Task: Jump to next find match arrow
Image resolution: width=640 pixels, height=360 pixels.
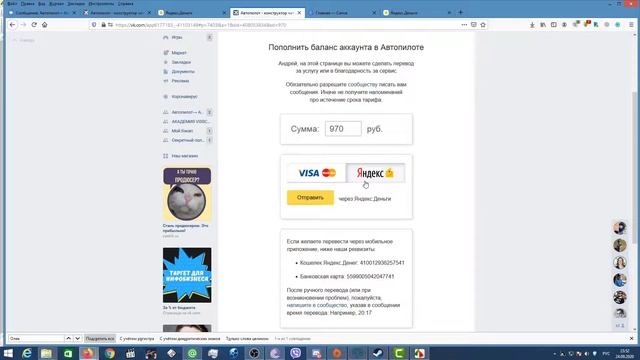Action: click(x=77, y=338)
